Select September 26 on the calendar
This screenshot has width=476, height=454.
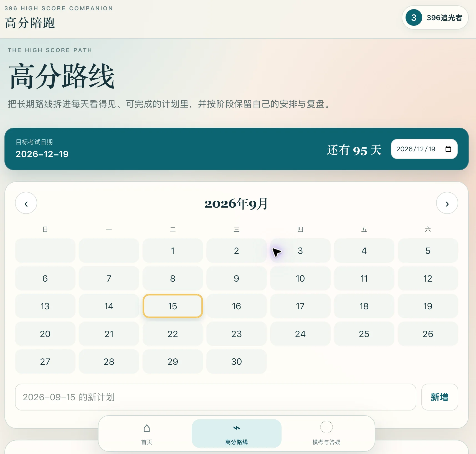point(428,334)
